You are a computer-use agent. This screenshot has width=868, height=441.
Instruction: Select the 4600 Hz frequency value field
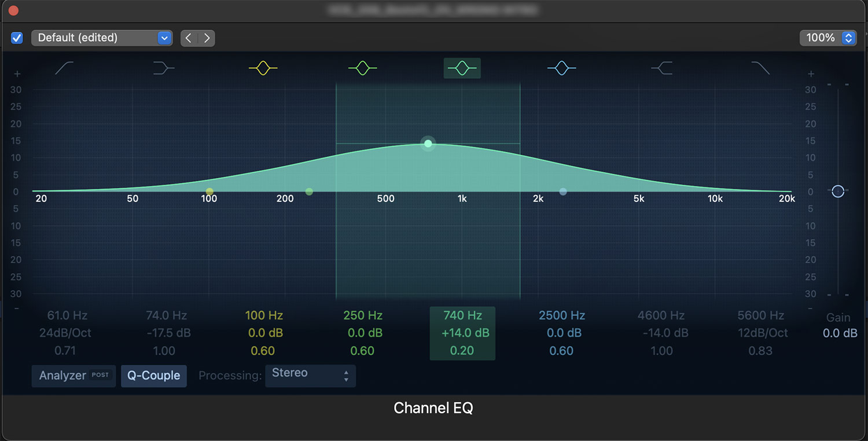pyautogui.click(x=661, y=315)
